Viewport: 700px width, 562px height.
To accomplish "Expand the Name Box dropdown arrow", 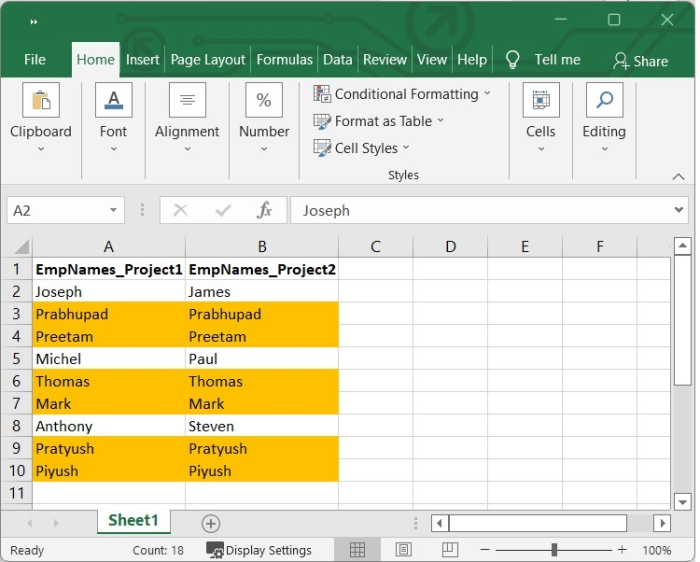I will point(114,211).
